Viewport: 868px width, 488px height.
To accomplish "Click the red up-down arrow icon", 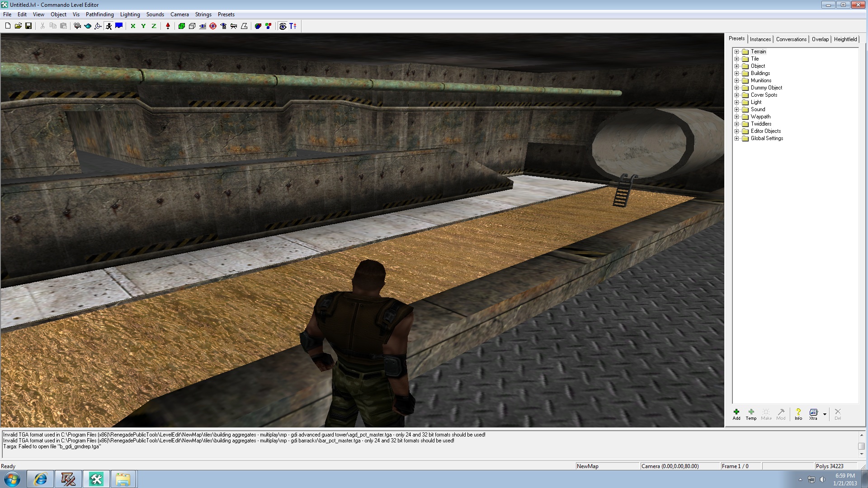I will [168, 26].
